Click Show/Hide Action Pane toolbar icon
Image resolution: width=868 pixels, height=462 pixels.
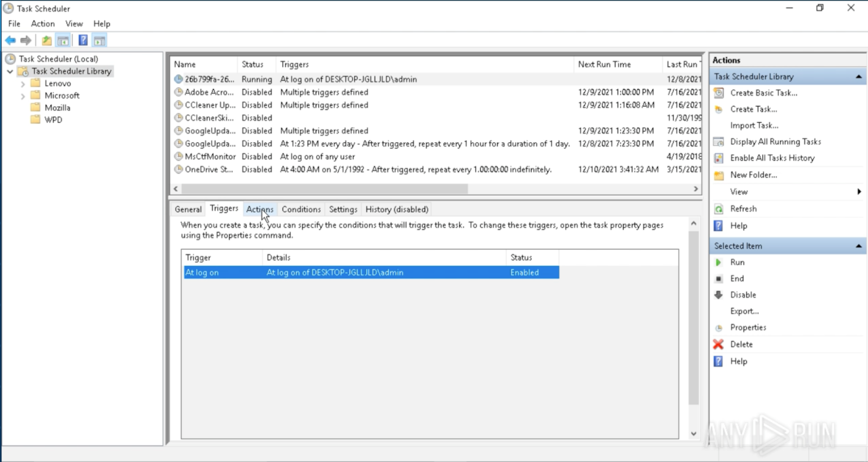click(x=99, y=40)
